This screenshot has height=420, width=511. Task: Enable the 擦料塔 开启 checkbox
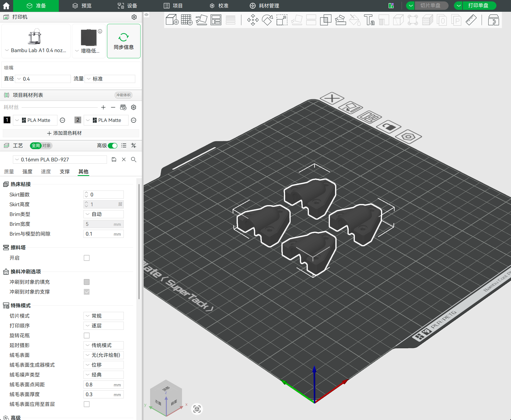[x=87, y=258]
